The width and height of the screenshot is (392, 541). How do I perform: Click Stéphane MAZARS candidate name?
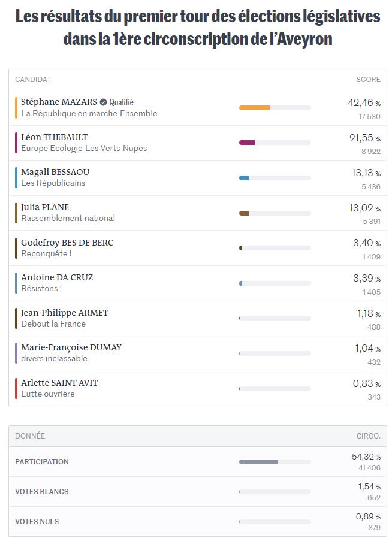[59, 102]
